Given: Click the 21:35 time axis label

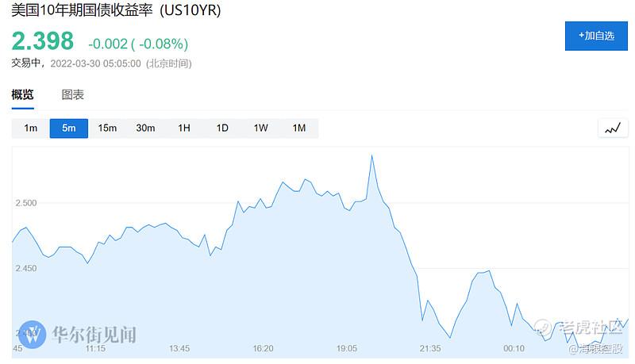Looking at the screenshot, I should [x=430, y=348].
